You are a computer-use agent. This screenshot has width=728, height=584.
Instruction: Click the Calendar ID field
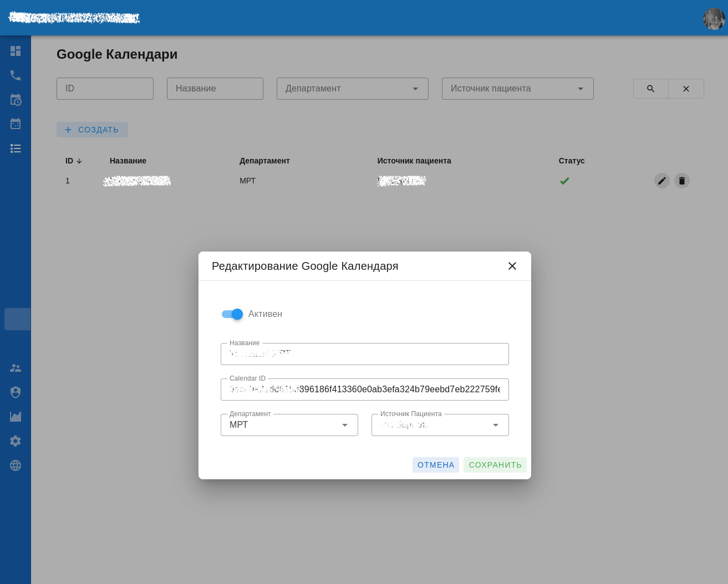click(x=365, y=390)
